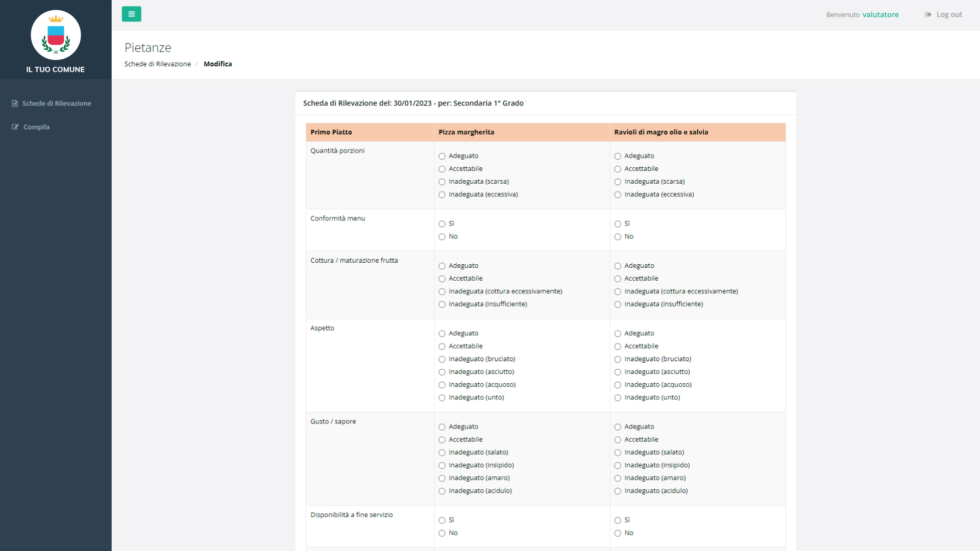Choose No for Ravioli Conformità menu
The image size is (980, 551).
coord(618,237)
